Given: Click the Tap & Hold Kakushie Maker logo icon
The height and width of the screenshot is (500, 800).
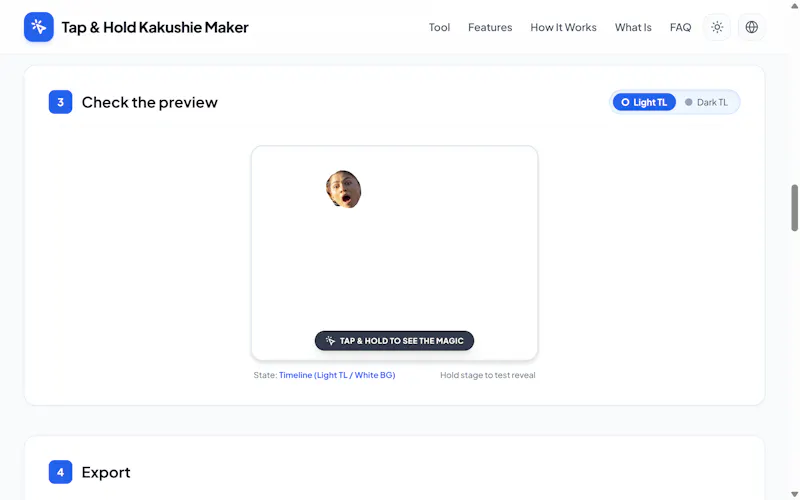Looking at the screenshot, I should click(x=39, y=27).
